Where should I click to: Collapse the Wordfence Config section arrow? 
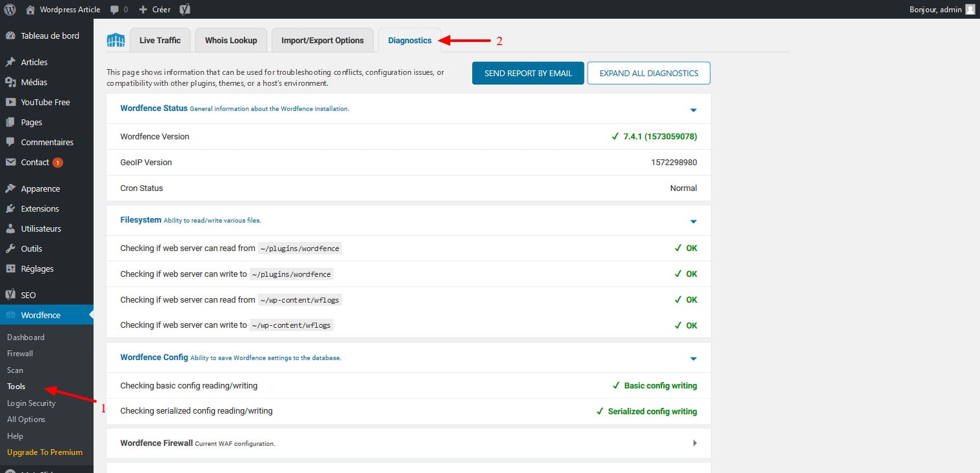point(694,359)
